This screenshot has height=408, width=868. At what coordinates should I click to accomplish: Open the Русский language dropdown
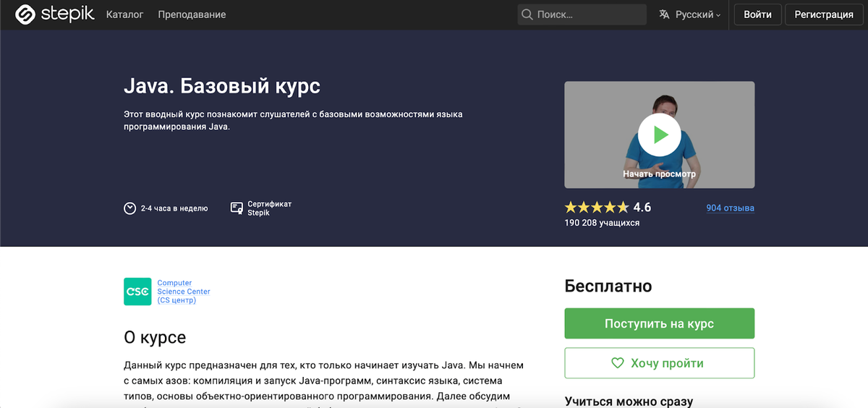(x=689, y=14)
